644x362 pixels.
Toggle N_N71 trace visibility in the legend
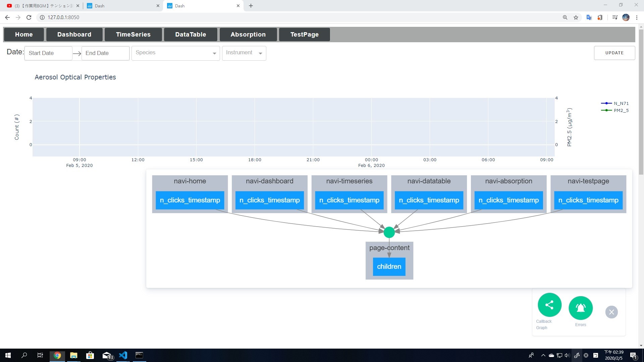pyautogui.click(x=621, y=103)
